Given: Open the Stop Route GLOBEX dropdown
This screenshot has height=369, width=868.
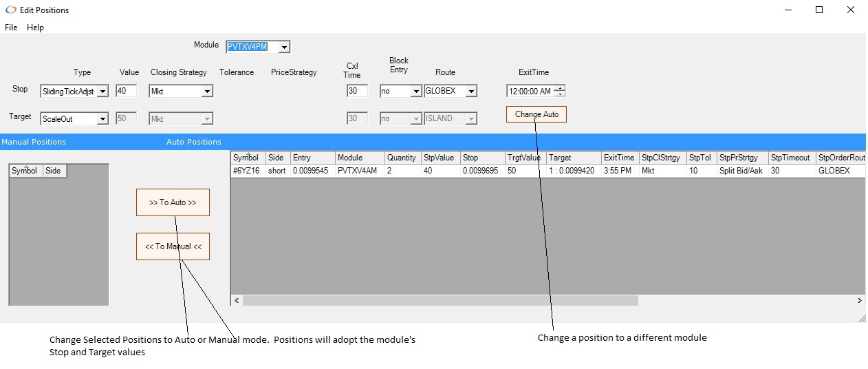Looking at the screenshot, I should 470,91.
